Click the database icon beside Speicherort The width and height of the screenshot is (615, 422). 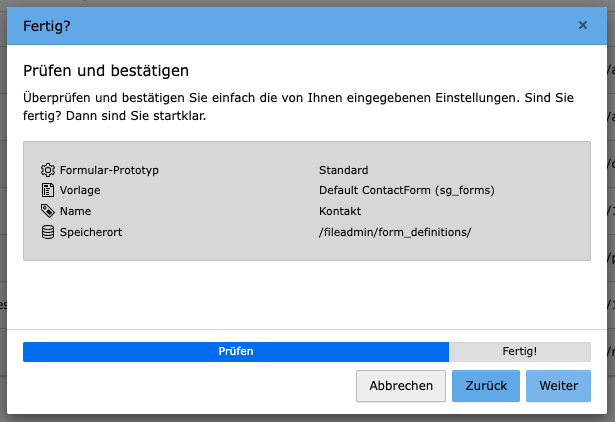coord(48,232)
